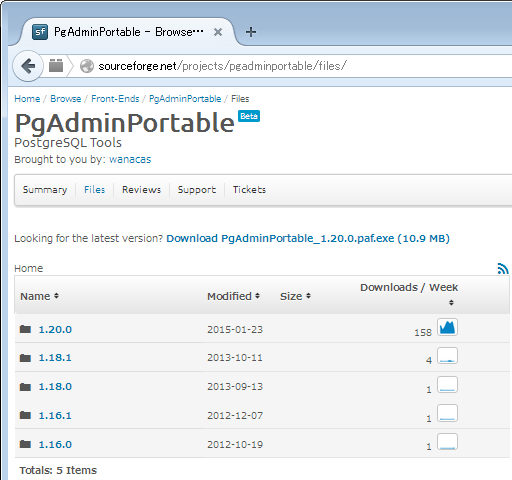Sort by Downloads / Week column
The width and height of the screenshot is (512, 480).
coord(409,293)
